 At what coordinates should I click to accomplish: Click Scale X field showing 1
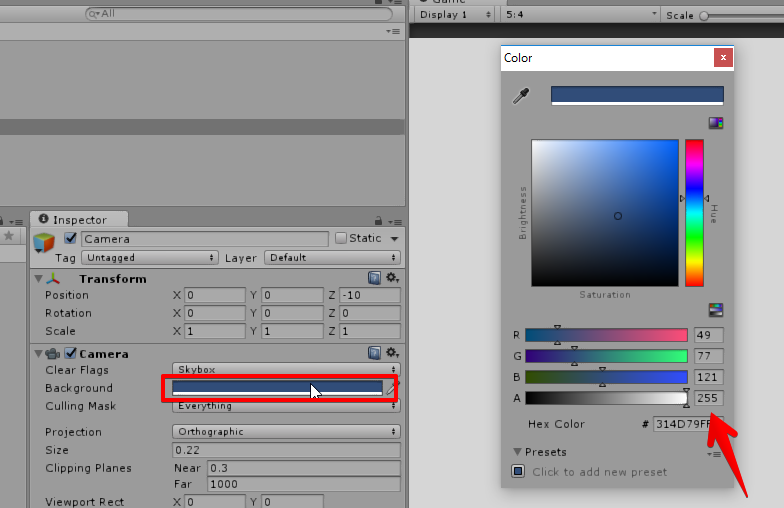[x=214, y=331]
